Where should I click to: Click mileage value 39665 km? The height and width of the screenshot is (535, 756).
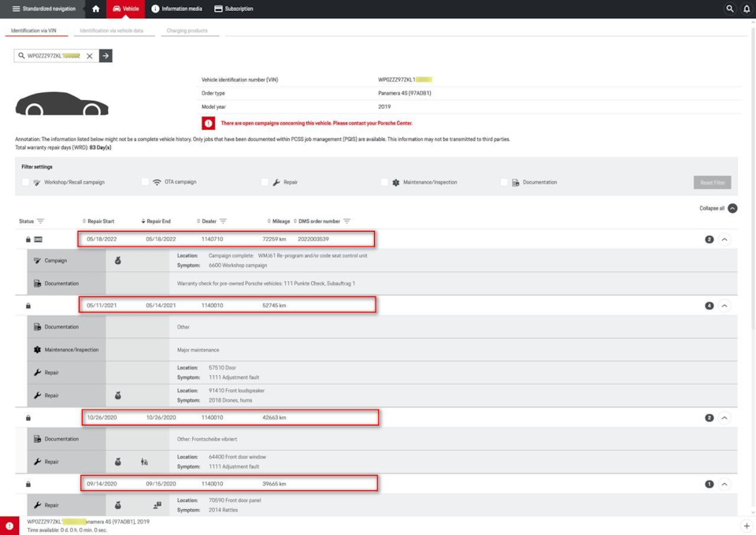pyautogui.click(x=274, y=484)
